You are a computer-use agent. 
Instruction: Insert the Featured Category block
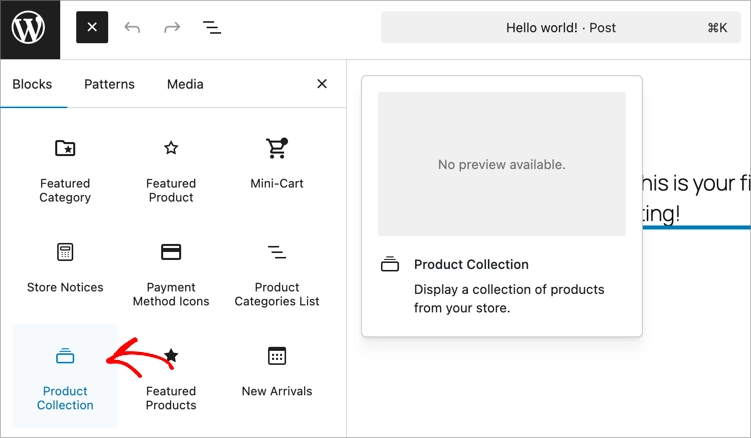pos(65,168)
